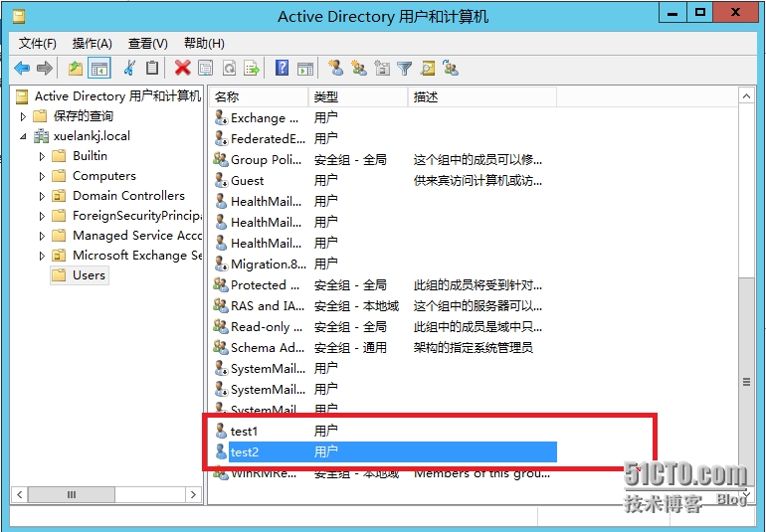
Task: Open the 查看(V) menu
Action: click(147, 44)
